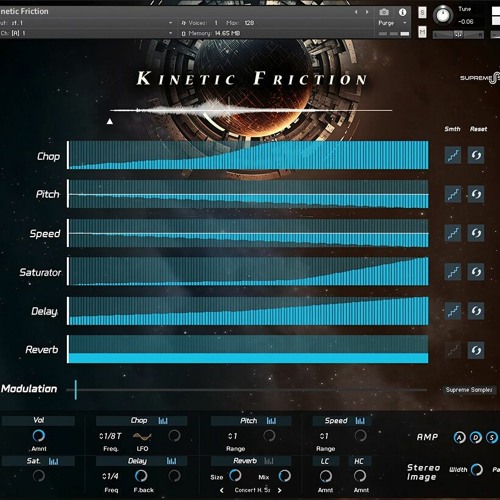Toggle smoothing for the Pitch lane
This screenshot has width=500, height=500.
tap(453, 194)
